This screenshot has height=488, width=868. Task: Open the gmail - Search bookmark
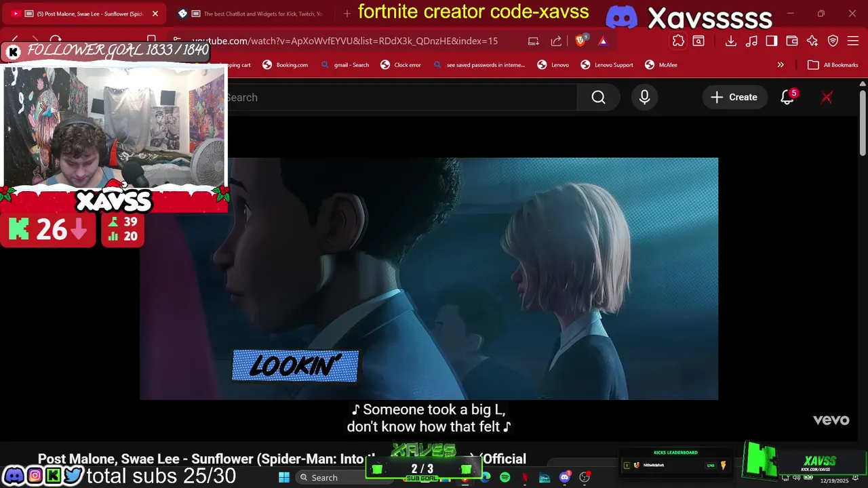pos(345,65)
